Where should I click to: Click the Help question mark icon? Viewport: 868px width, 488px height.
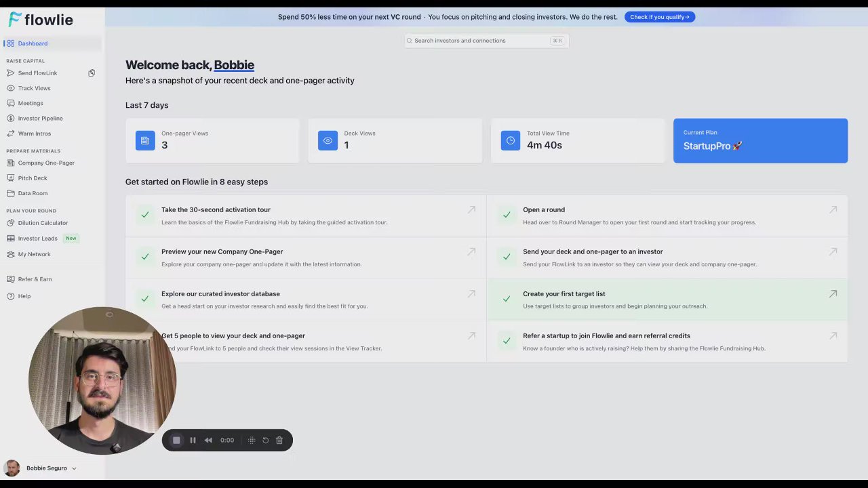point(11,296)
